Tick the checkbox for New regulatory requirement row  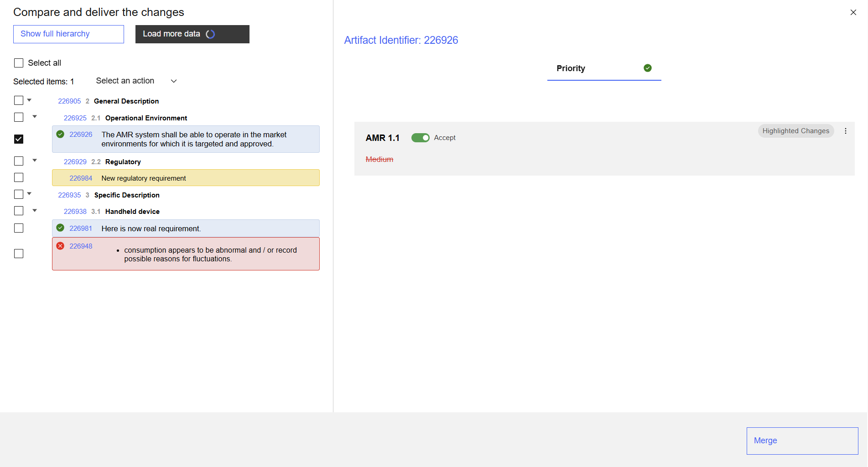(19, 177)
